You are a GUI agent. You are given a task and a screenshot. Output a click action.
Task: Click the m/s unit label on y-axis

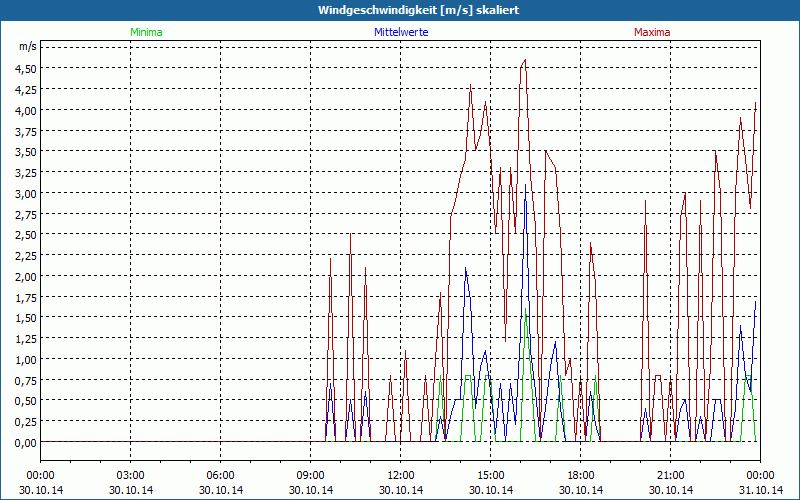point(26,46)
